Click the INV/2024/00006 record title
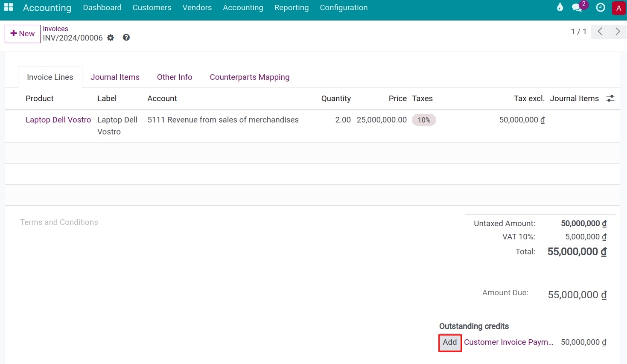This screenshot has height=364, width=627. (73, 38)
